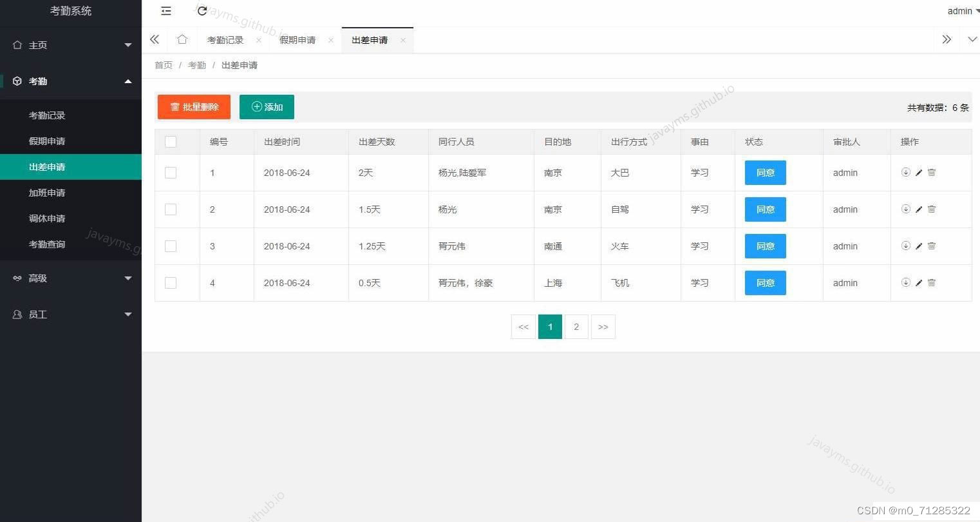Switch to the 假期申请 tab

tap(297, 39)
